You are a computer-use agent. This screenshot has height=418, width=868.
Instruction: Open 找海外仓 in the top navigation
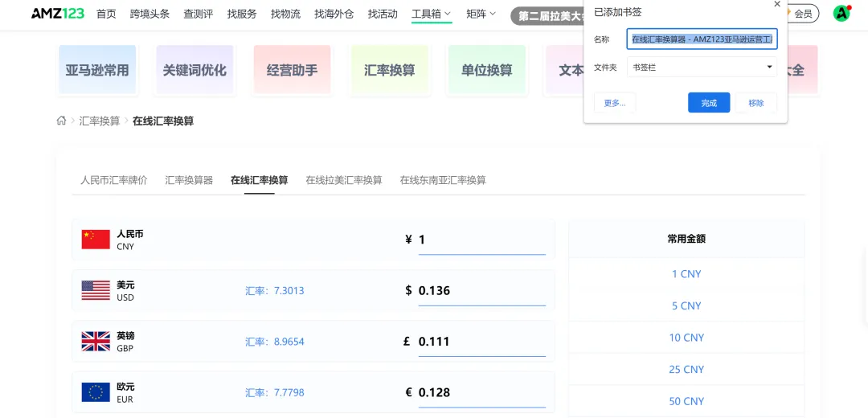click(x=334, y=14)
